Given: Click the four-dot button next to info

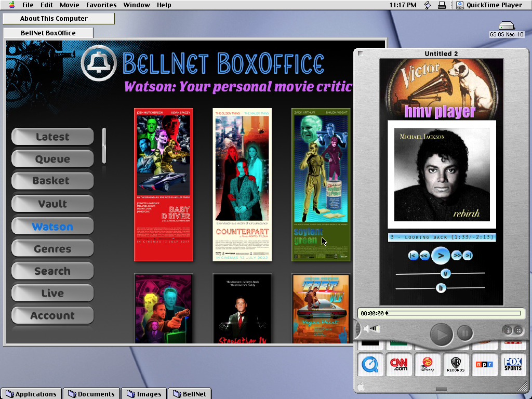Looking at the screenshot, I should (x=518, y=330).
